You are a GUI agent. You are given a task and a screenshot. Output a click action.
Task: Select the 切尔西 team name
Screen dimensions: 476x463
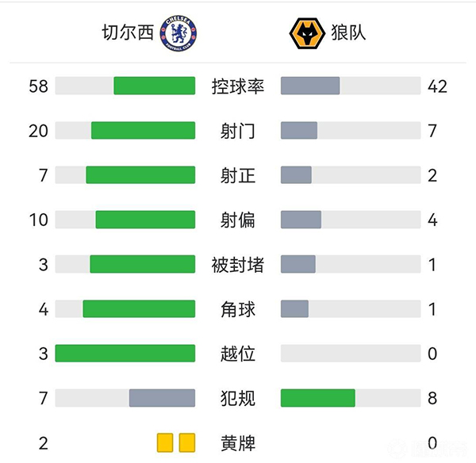125,34
